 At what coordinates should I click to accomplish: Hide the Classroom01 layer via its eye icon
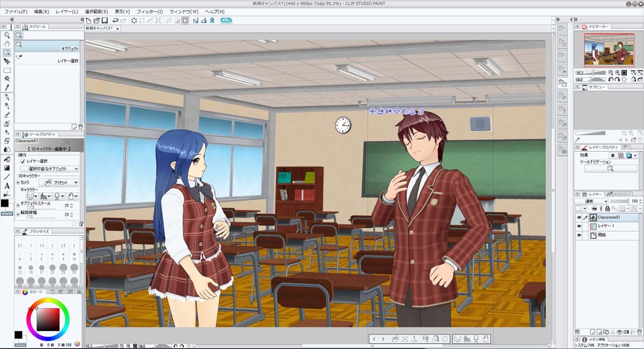pos(579,218)
